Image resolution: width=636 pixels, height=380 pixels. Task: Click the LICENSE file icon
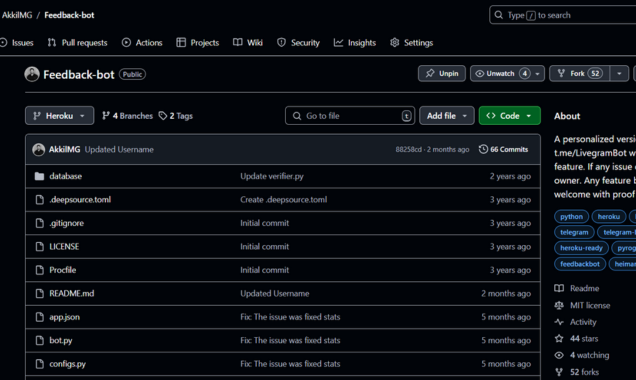pos(39,247)
